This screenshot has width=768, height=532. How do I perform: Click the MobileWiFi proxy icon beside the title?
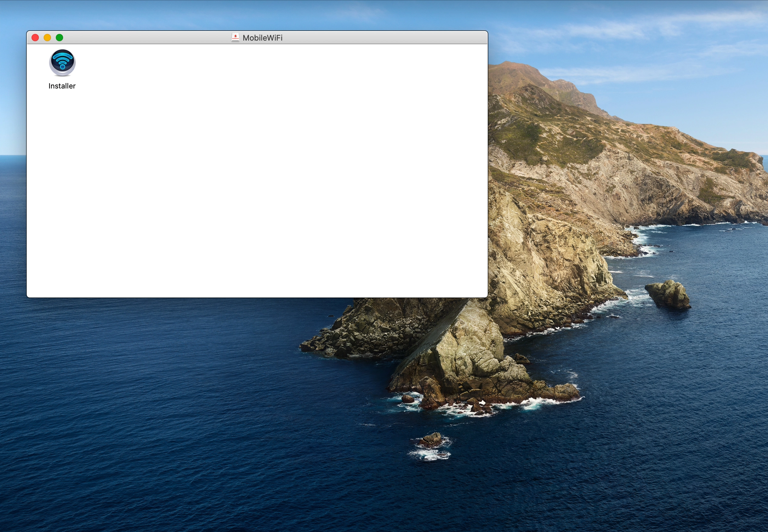[235, 38]
